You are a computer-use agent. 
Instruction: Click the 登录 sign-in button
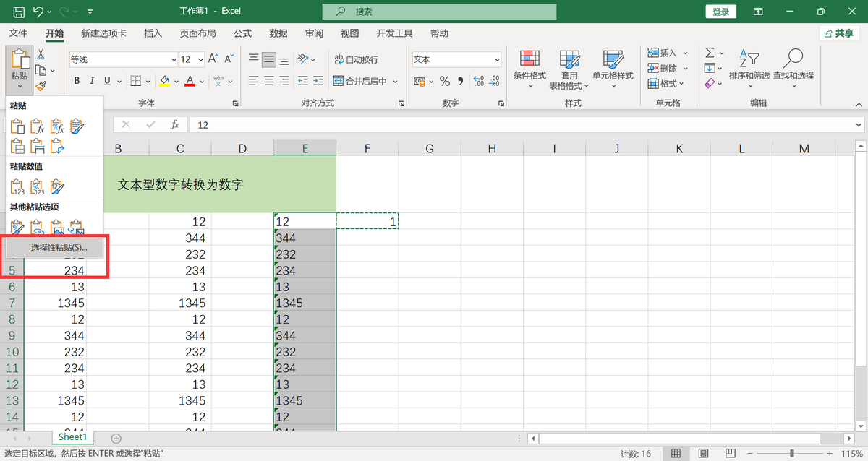pyautogui.click(x=720, y=12)
